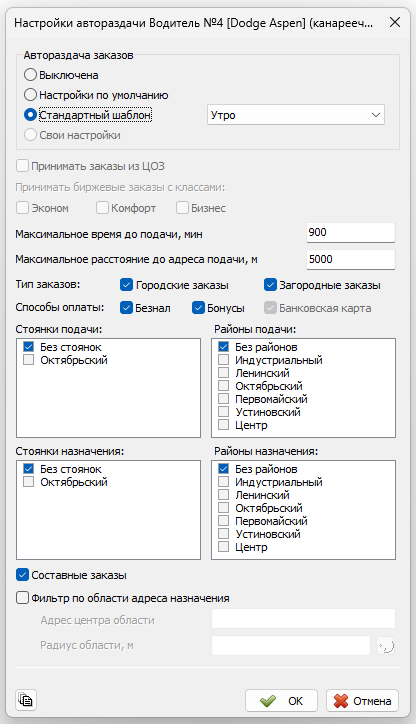Check 'Ленинский' in Районы подачи

(223, 373)
